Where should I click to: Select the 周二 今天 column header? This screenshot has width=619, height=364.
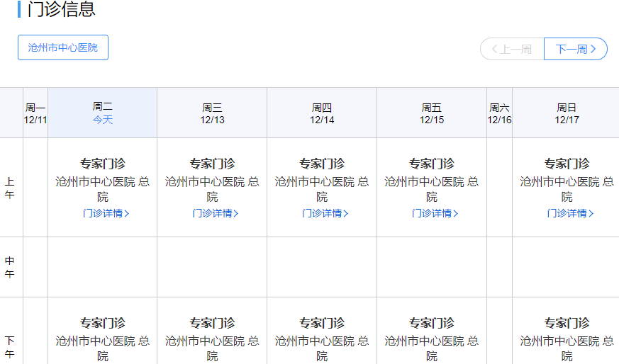click(x=103, y=113)
